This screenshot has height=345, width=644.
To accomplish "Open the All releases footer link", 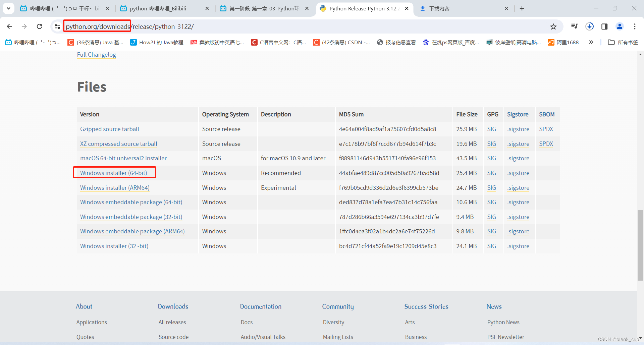I will point(172,322).
